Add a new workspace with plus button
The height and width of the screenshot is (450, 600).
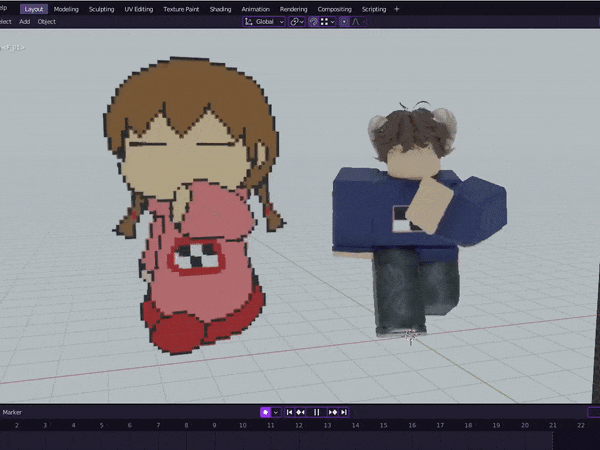pyautogui.click(x=396, y=9)
